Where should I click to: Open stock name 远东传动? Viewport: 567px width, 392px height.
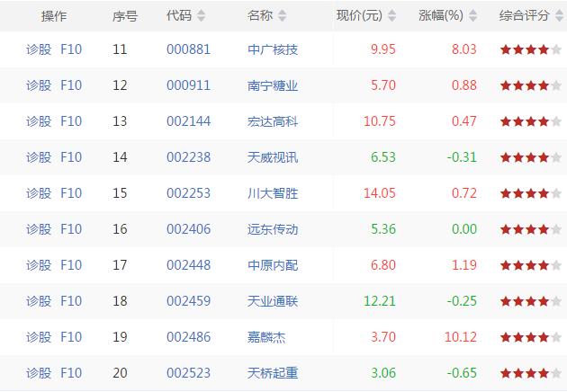[273, 229]
